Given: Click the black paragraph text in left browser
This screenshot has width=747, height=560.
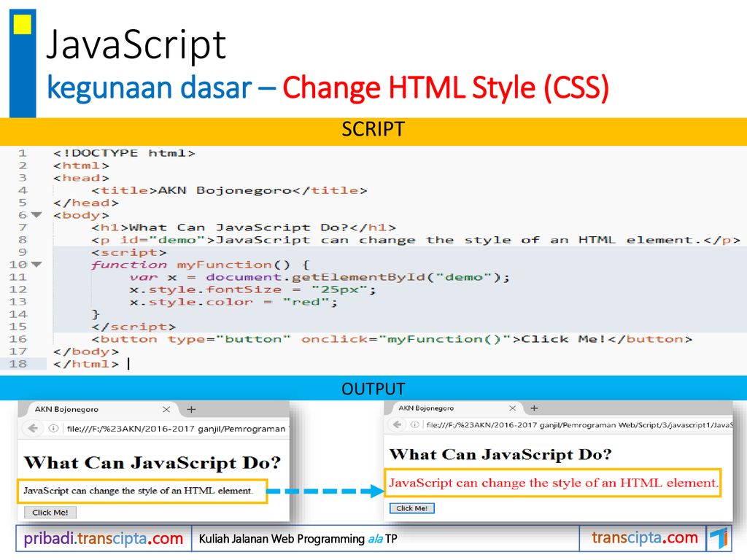Looking at the screenshot, I should (x=138, y=491).
